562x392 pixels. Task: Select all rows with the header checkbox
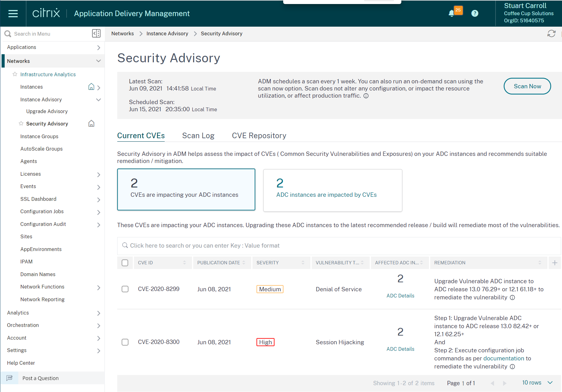(125, 262)
